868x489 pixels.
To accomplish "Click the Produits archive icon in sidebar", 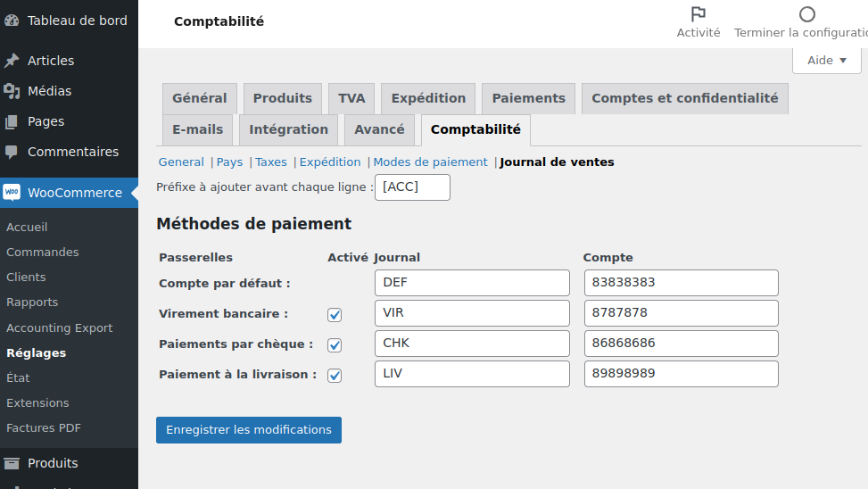I will [x=12, y=463].
